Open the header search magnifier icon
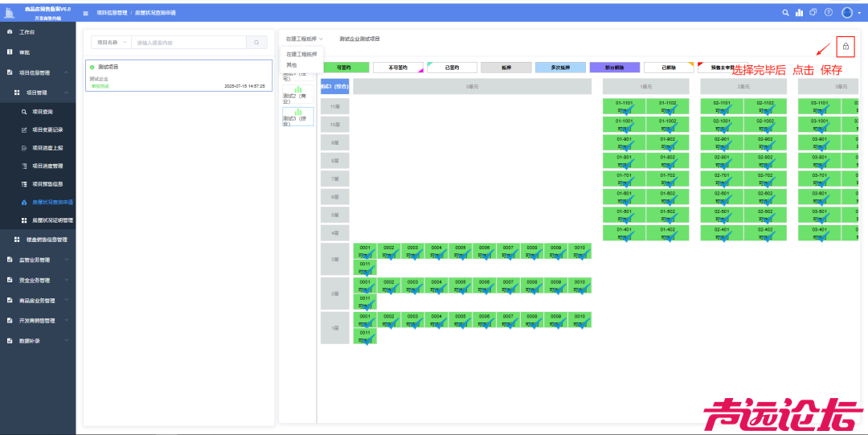Screen dimensions: 868x435 786,13
